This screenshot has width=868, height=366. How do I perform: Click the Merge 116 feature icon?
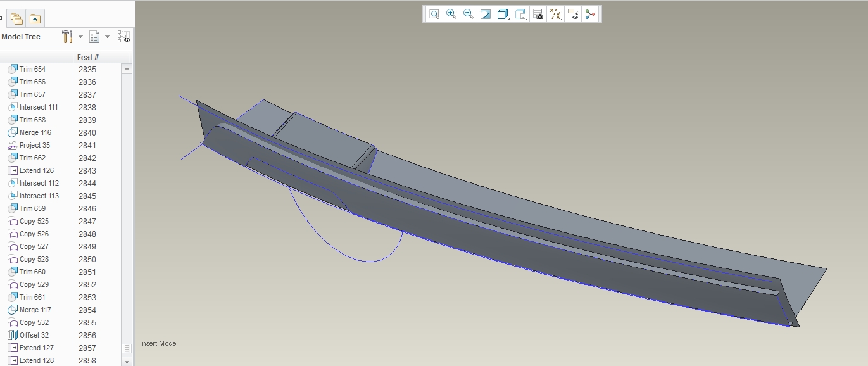13,132
